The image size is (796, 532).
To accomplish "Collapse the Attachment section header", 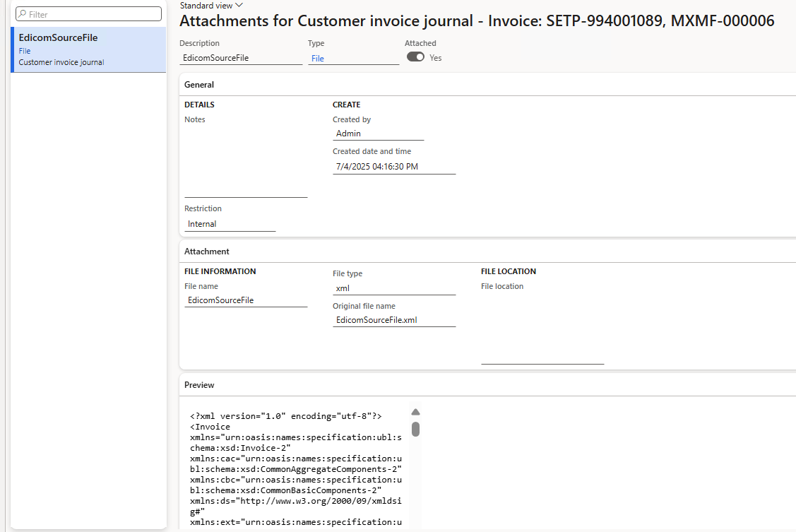I will [x=487, y=252].
